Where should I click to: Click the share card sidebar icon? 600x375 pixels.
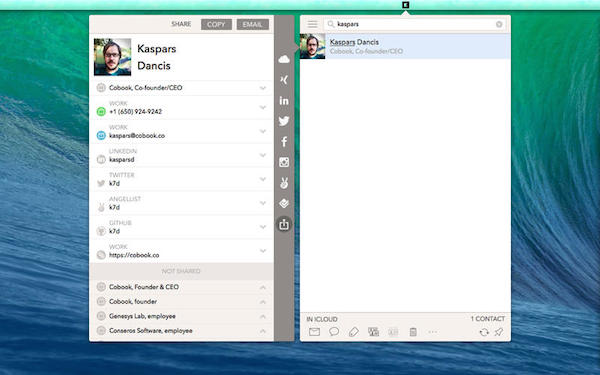click(284, 224)
